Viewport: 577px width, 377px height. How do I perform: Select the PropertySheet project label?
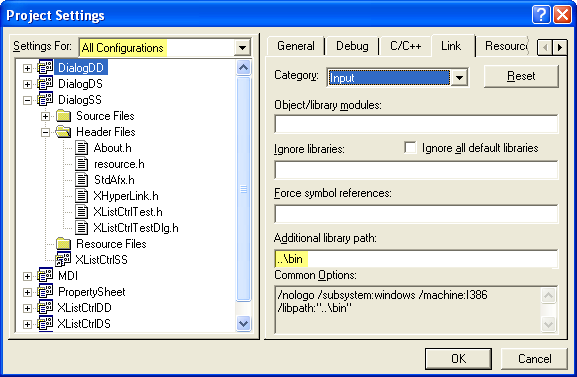click(x=92, y=292)
